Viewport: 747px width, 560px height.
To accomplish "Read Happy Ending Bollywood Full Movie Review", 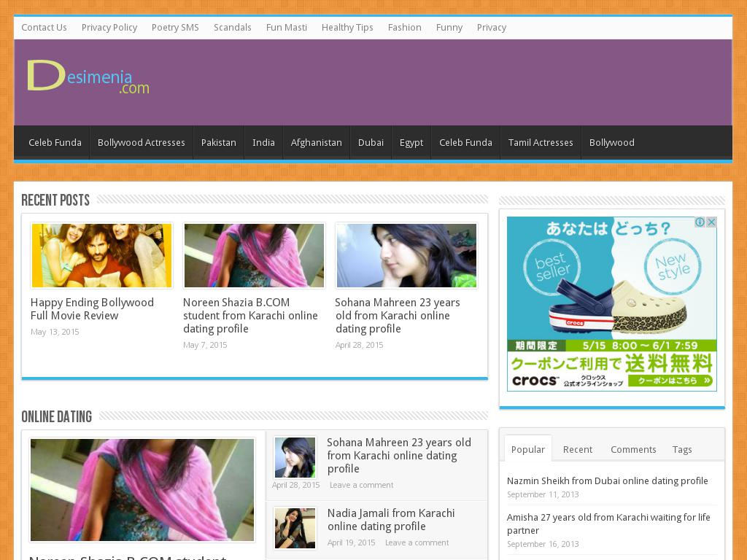I will pyautogui.click(x=92, y=309).
